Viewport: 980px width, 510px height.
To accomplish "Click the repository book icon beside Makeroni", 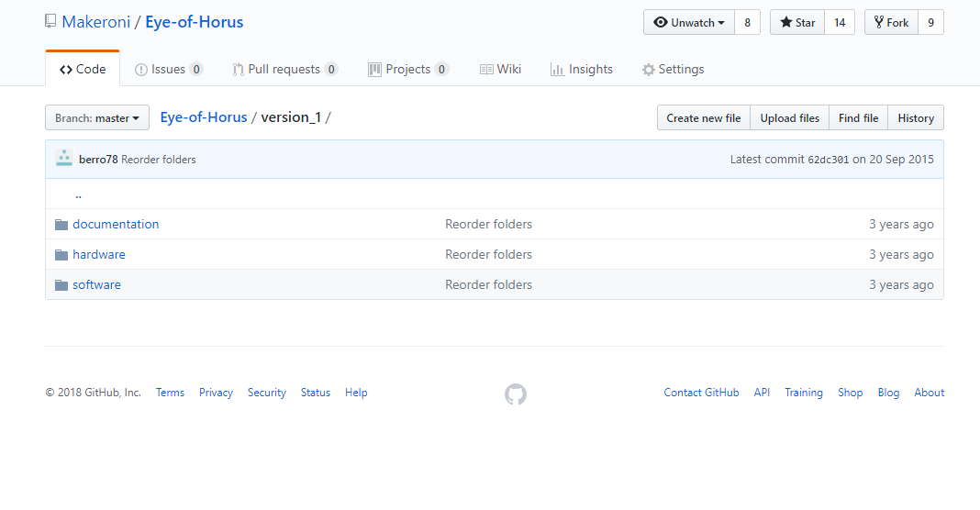I will click(50, 22).
